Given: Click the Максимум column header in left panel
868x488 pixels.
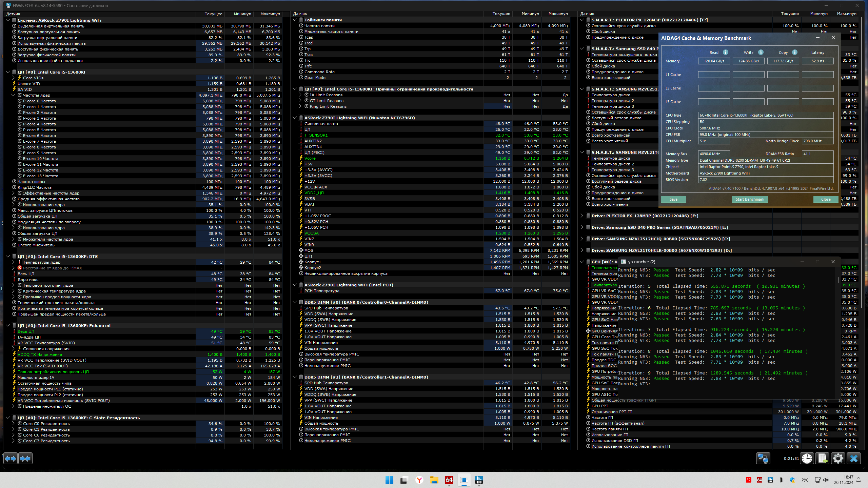Looking at the screenshot, I should pos(270,14).
